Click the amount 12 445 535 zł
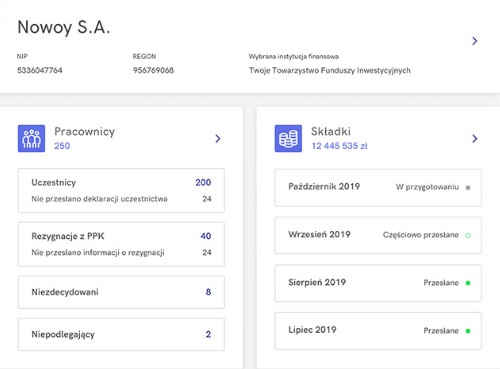This screenshot has width=500, height=369. (339, 146)
